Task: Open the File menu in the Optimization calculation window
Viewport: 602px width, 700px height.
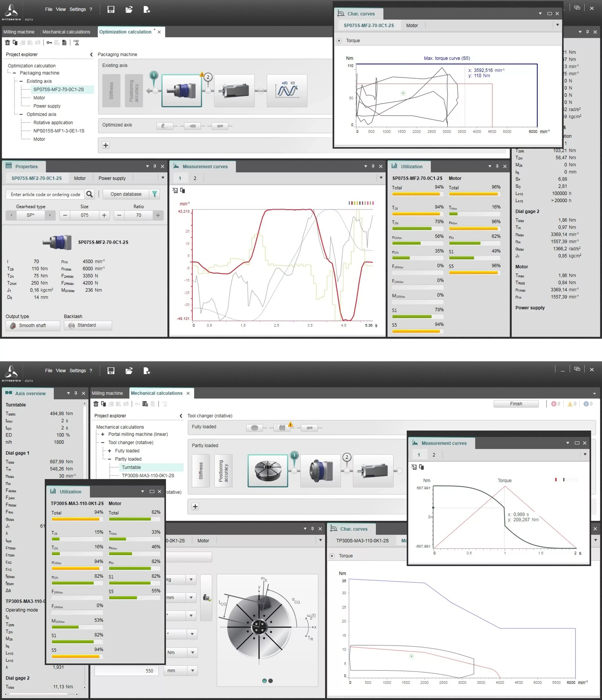Action: pos(49,9)
